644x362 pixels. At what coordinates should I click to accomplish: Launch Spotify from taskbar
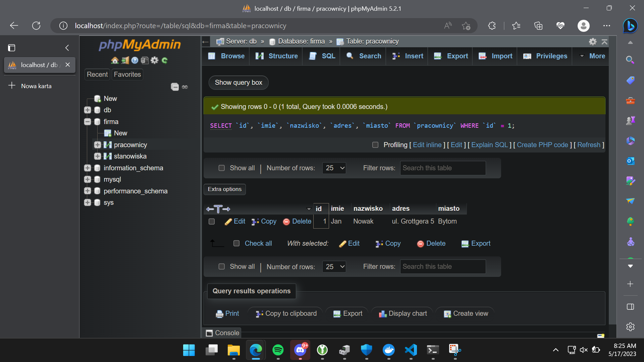click(278, 350)
